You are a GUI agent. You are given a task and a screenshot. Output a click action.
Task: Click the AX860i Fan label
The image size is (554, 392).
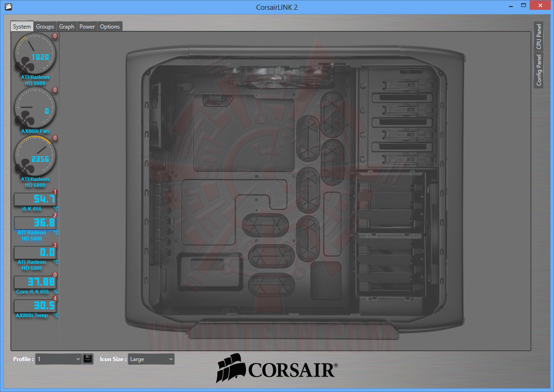tap(35, 131)
